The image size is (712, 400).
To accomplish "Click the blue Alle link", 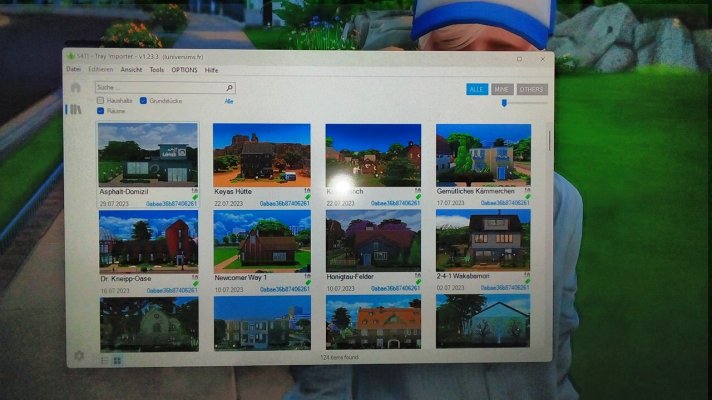I will [229, 101].
